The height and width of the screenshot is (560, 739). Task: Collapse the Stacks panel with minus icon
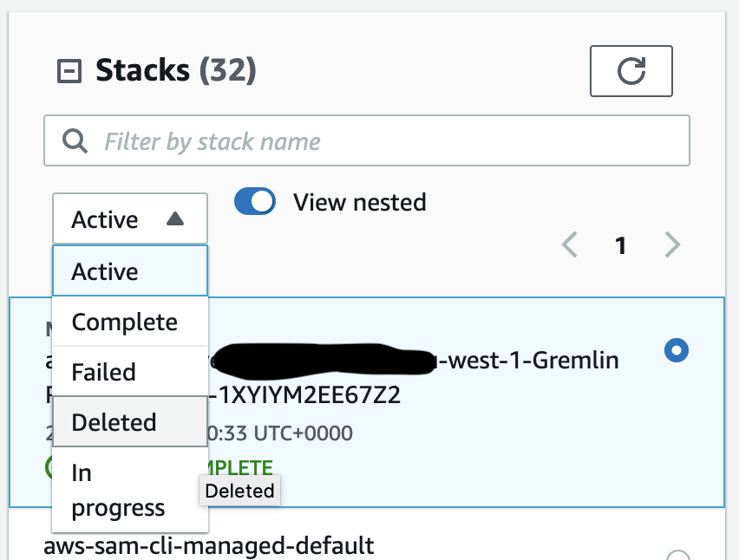[x=69, y=71]
